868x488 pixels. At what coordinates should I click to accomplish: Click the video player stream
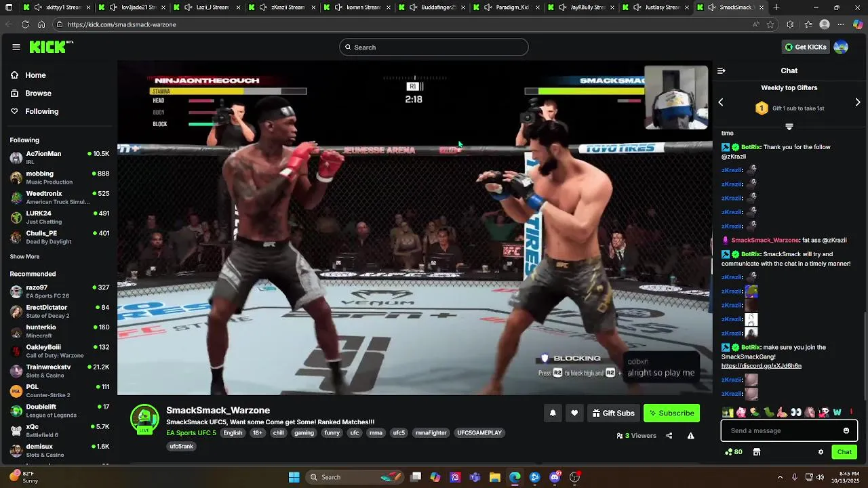coord(414,228)
